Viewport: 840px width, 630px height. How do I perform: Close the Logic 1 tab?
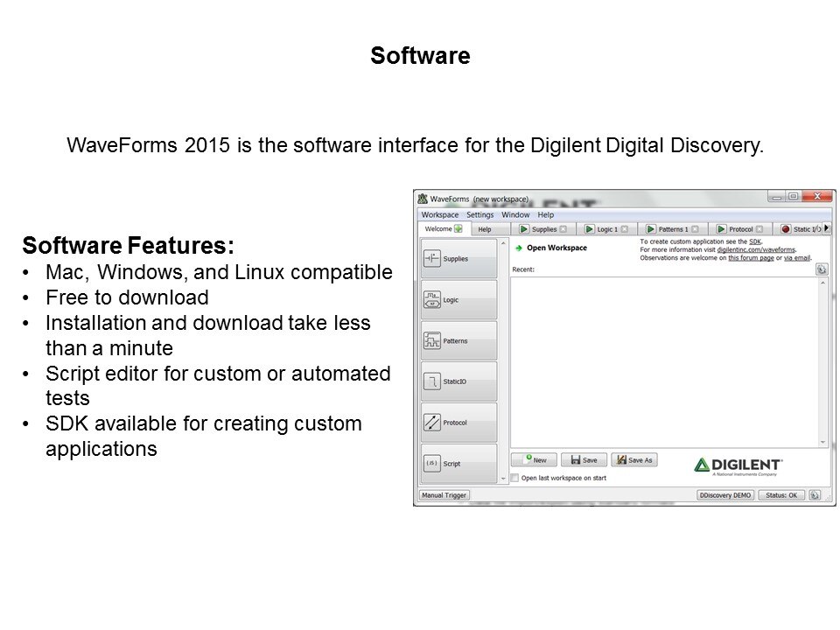tap(626, 229)
